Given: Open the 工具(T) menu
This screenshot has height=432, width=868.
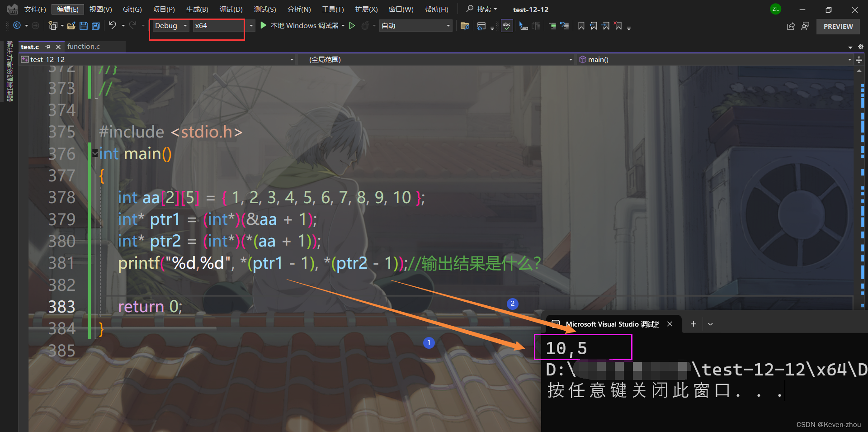Looking at the screenshot, I should (x=333, y=9).
